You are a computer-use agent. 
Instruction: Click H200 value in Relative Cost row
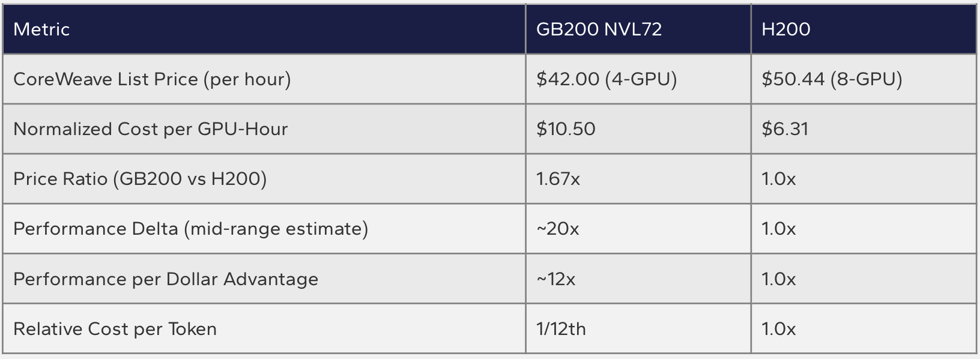778,329
